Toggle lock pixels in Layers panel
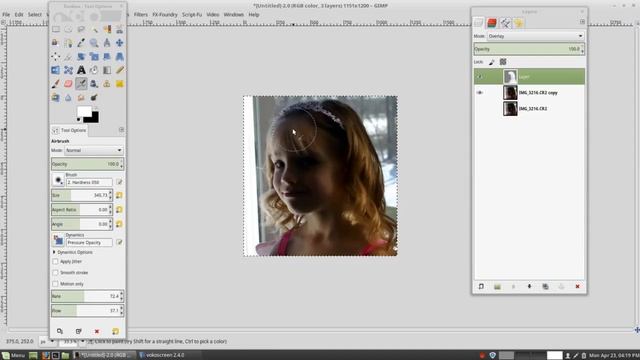This screenshot has height=360, width=640. 491,62
